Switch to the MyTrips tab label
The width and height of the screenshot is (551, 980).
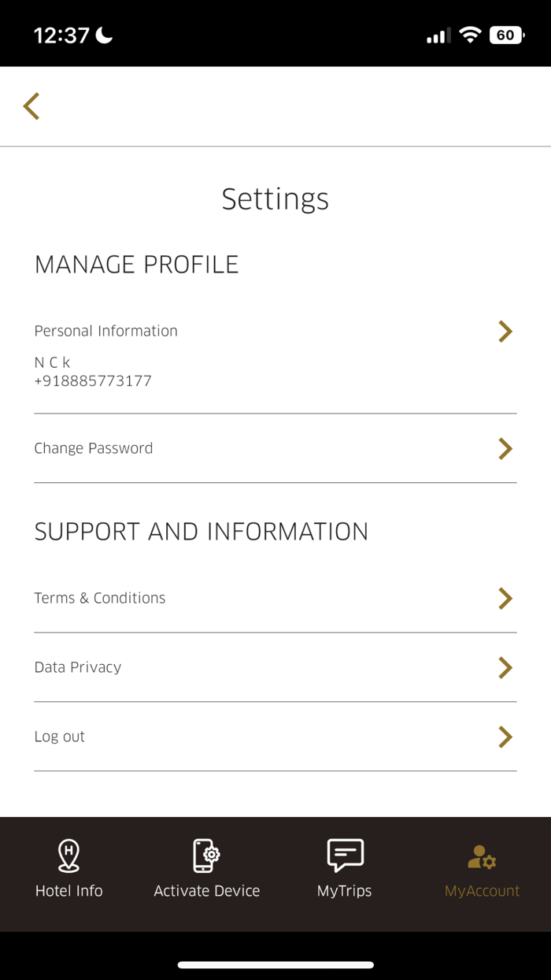(345, 891)
